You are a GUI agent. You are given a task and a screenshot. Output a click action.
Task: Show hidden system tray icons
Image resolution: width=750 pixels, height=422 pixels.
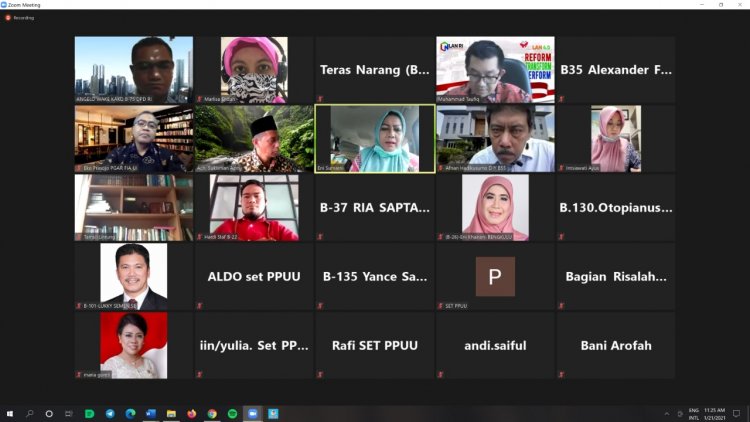tap(667, 413)
